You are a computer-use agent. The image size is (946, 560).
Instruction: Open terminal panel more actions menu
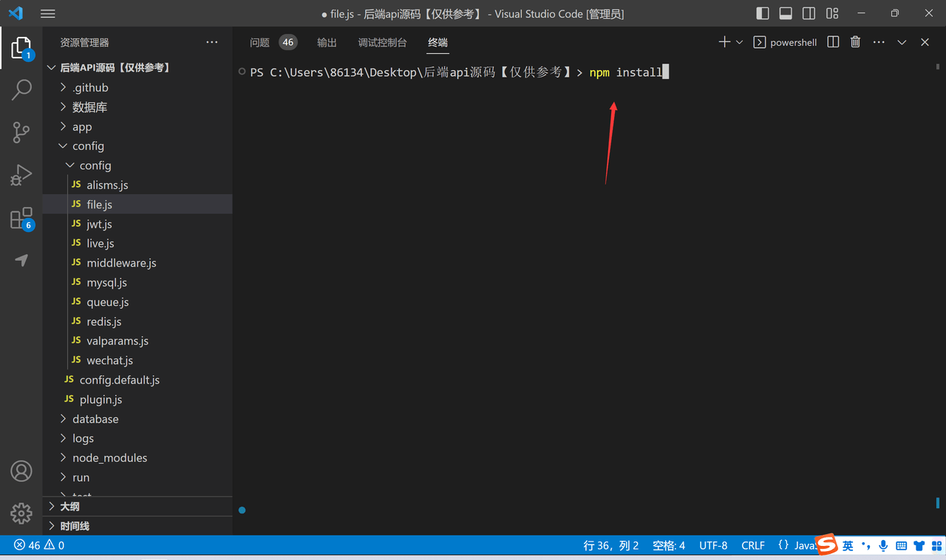coord(879,42)
